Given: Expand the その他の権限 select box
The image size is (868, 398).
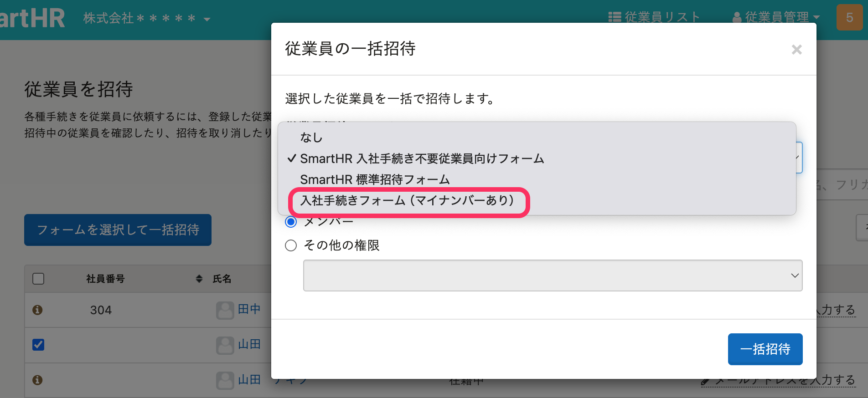Looking at the screenshot, I should coord(553,276).
